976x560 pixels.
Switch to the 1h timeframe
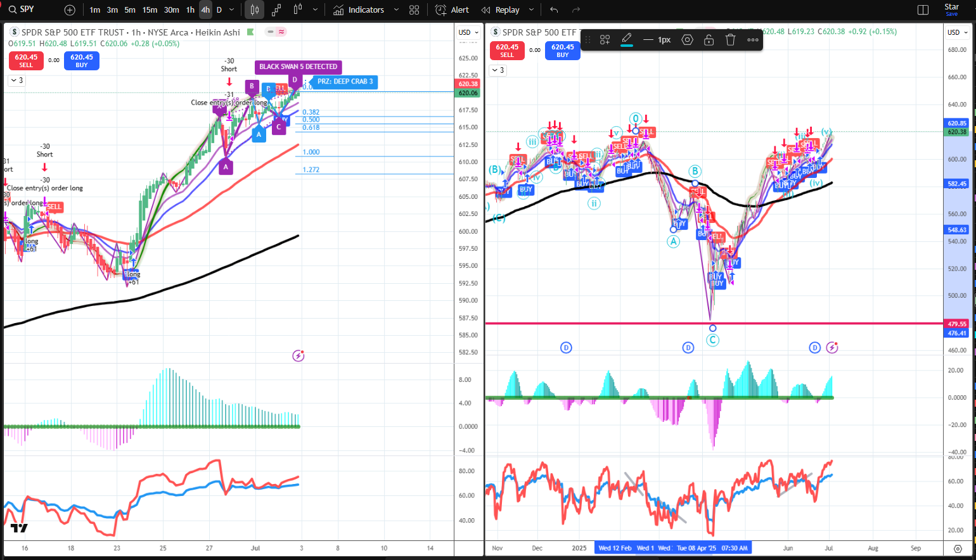tap(190, 10)
